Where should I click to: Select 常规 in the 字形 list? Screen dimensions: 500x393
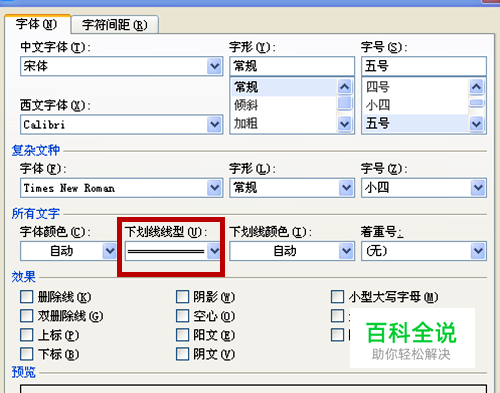284,87
